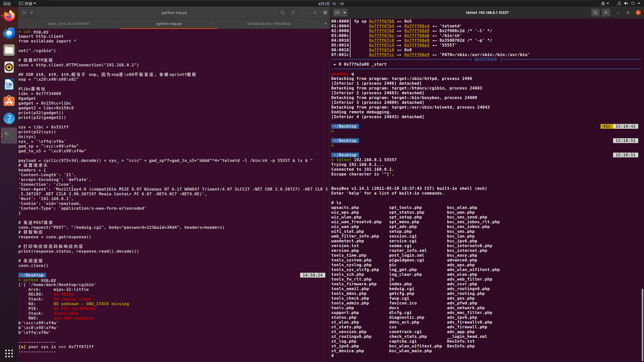
Task: Launch Thunderbird mail from the dock
Action: [9, 33]
